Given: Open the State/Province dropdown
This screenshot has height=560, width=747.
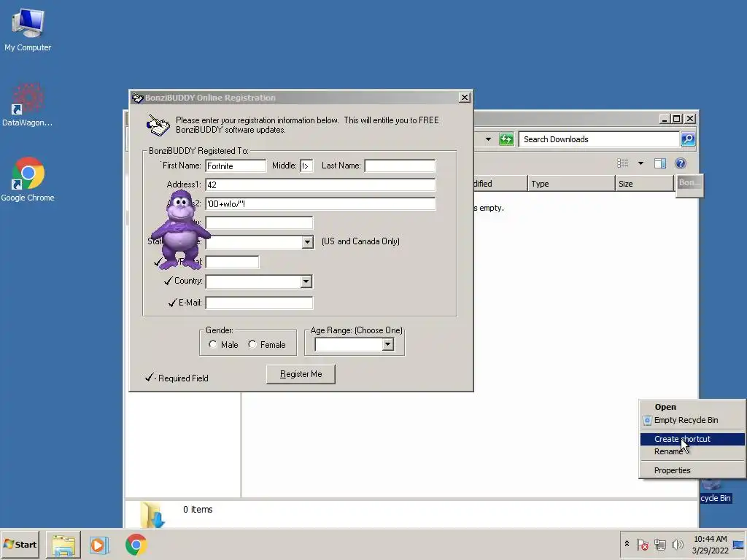Looking at the screenshot, I should 307,242.
